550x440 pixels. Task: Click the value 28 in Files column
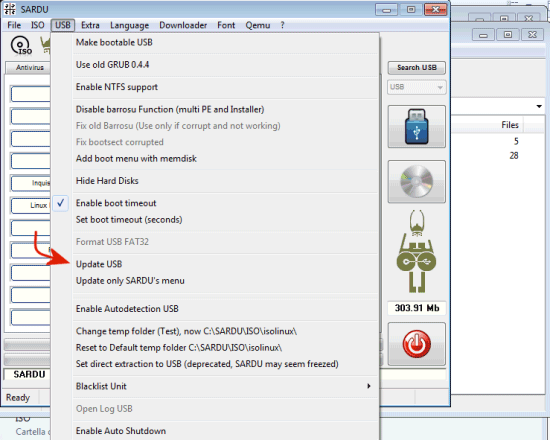[514, 155]
